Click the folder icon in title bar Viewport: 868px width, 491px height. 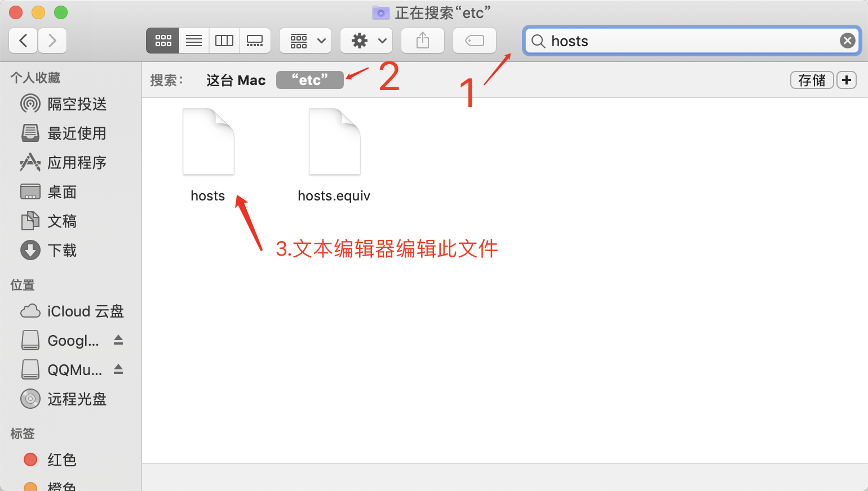pos(381,12)
